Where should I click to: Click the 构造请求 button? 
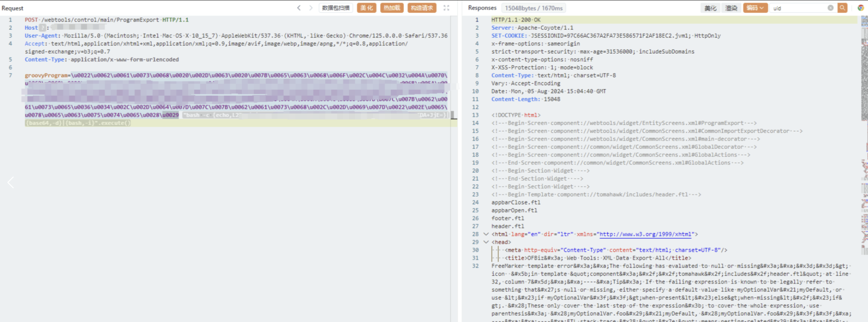422,8
